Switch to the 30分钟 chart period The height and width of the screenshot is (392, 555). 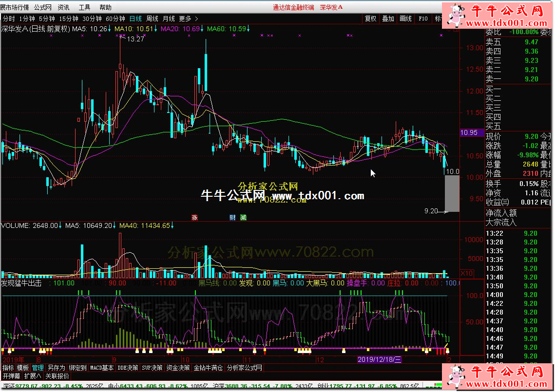[x=92, y=19]
